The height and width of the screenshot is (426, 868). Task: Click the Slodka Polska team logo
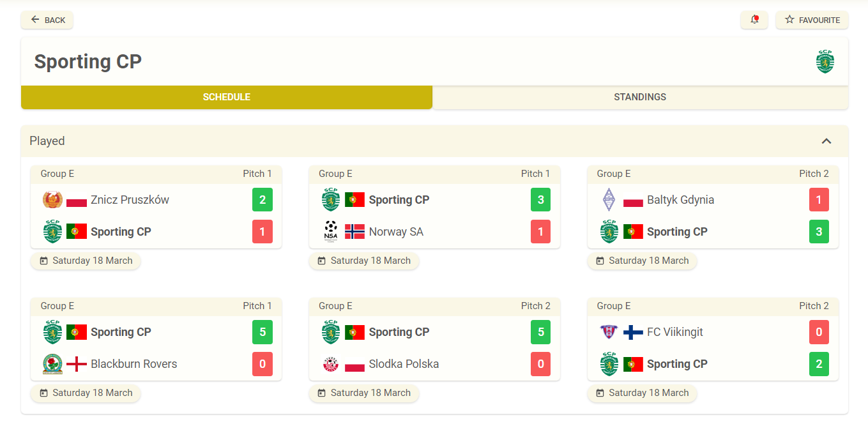pyautogui.click(x=331, y=364)
